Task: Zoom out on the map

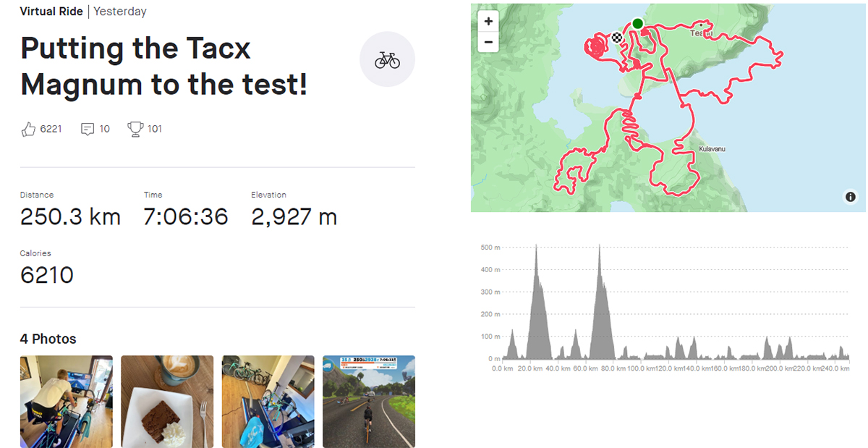Action: (489, 41)
